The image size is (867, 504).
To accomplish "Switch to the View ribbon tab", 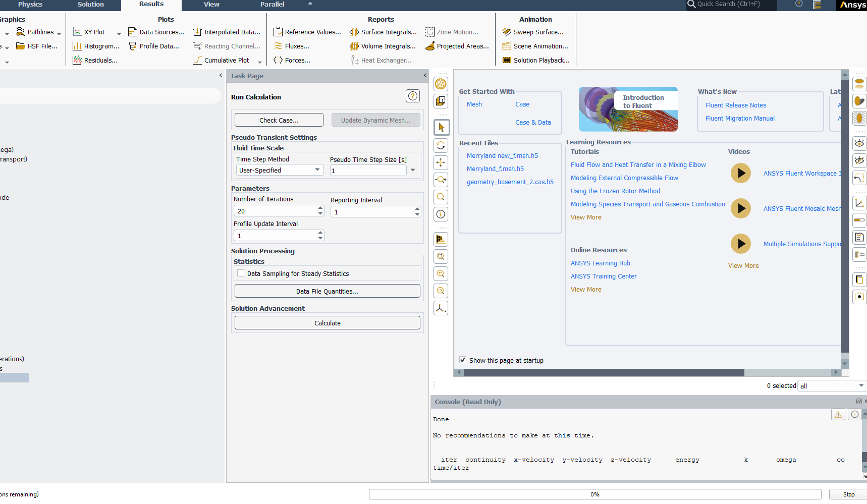I will point(211,5).
